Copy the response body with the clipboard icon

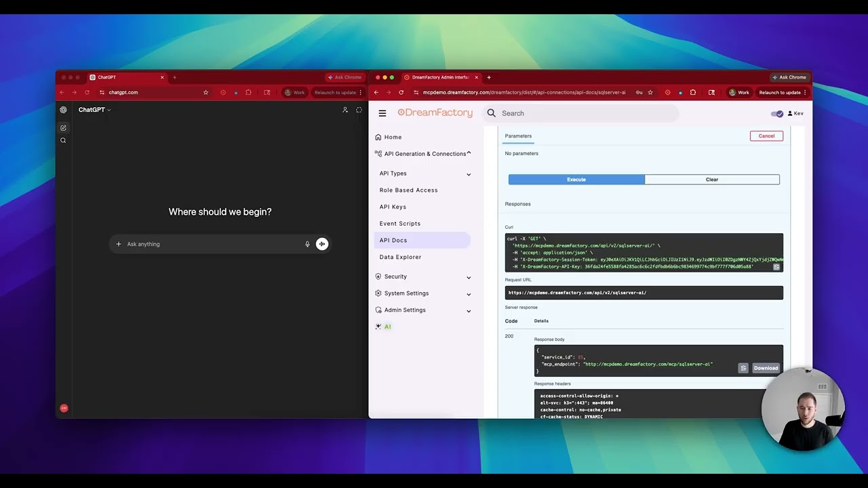pyautogui.click(x=743, y=368)
